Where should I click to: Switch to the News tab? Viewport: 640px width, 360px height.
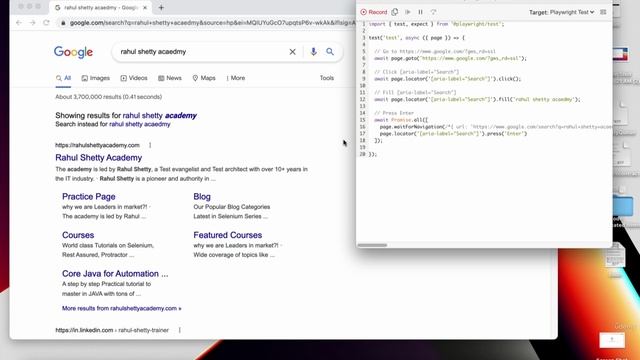point(170,78)
